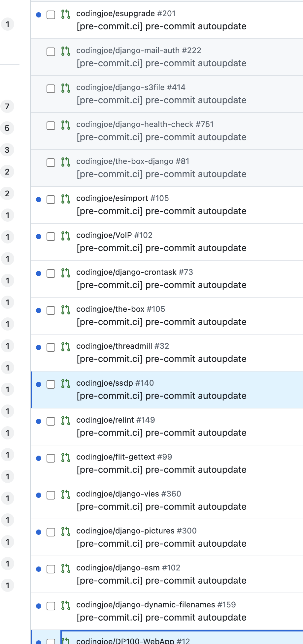Click the pull request icon for django-vies #360
This screenshot has width=303, height=644.
(66, 495)
